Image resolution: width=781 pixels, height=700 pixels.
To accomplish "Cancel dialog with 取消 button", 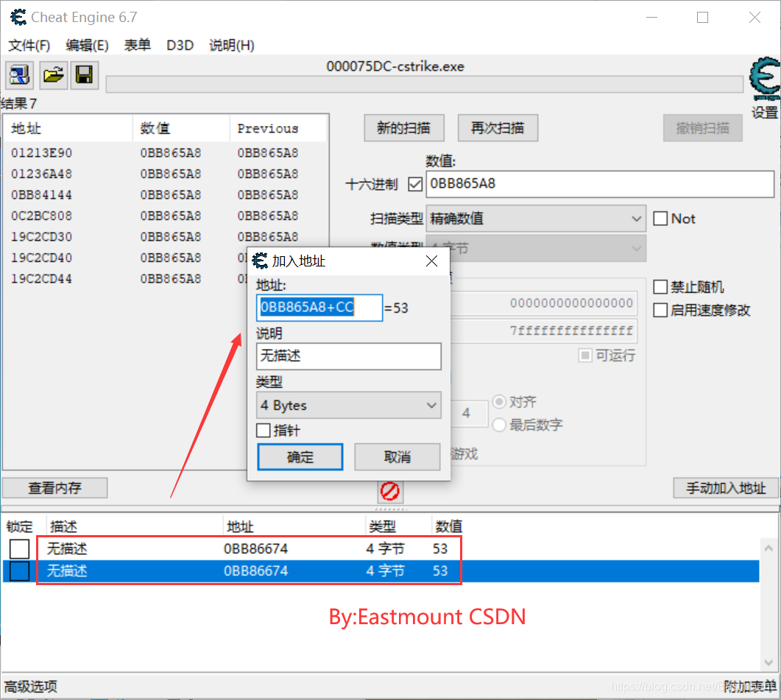I will tap(397, 457).
